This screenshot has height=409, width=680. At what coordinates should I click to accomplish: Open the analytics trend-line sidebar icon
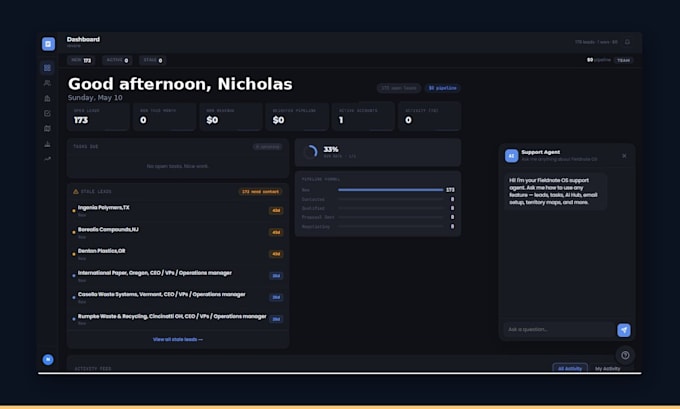coord(47,159)
